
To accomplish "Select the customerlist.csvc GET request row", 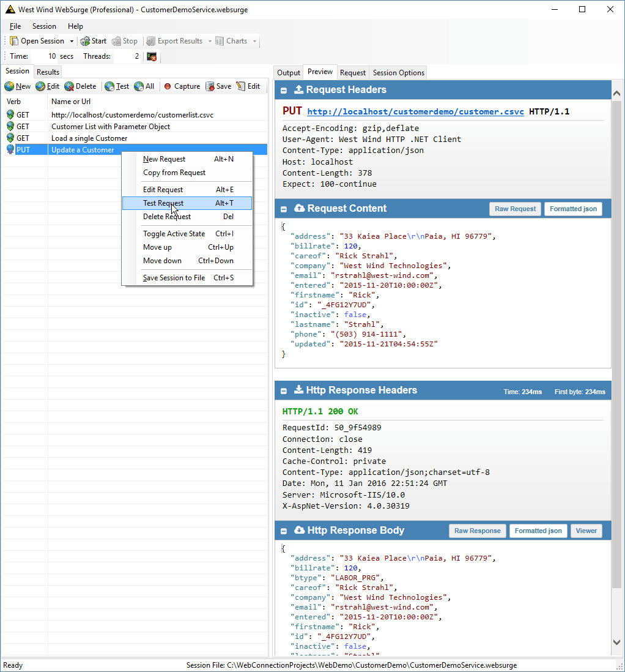I will click(136, 115).
